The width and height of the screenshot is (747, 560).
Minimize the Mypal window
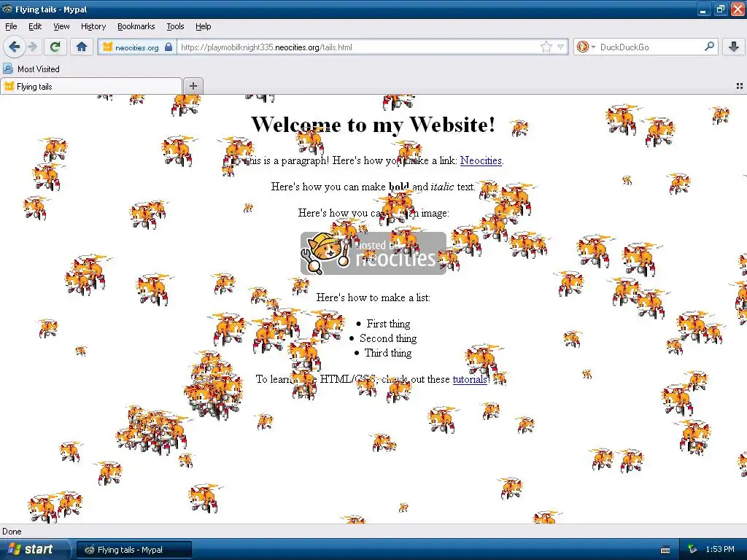(x=703, y=9)
